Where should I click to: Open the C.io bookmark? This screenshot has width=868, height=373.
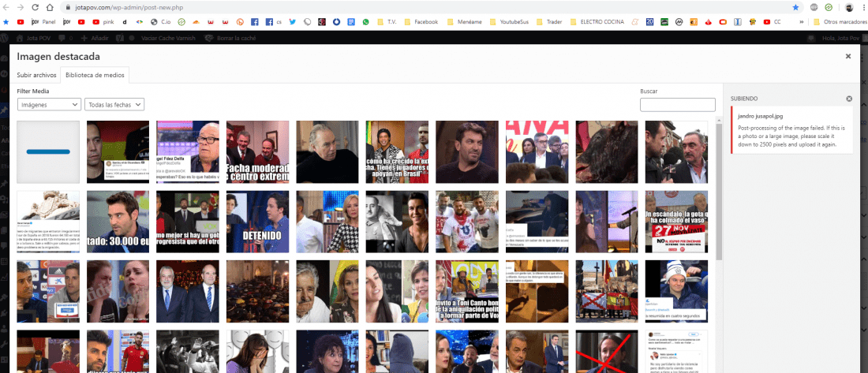click(x=160, y=22)
